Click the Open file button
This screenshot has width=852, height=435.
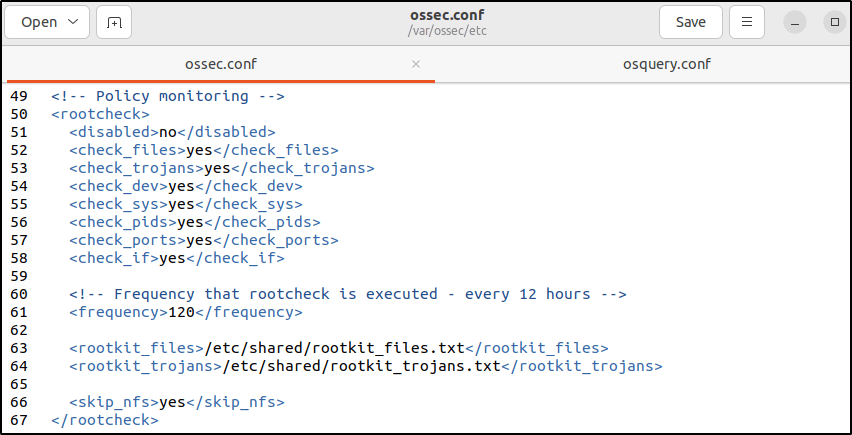[47, 22]
